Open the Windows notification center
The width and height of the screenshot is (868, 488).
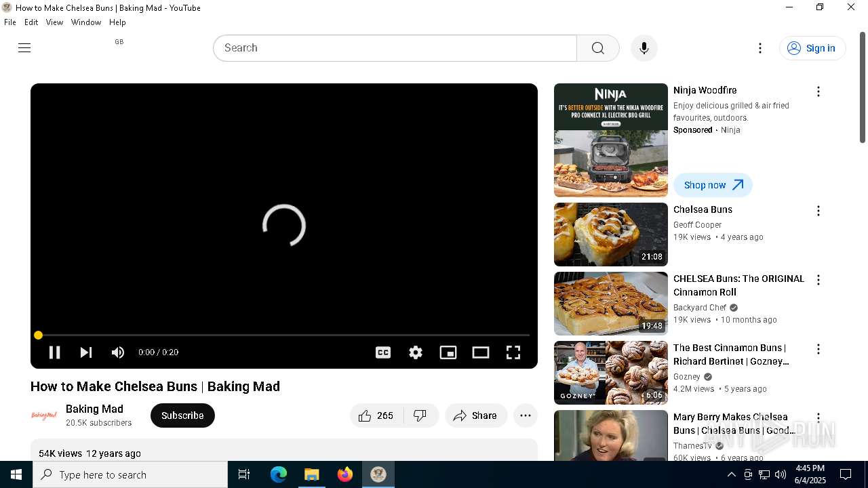(x=846, y=474)
